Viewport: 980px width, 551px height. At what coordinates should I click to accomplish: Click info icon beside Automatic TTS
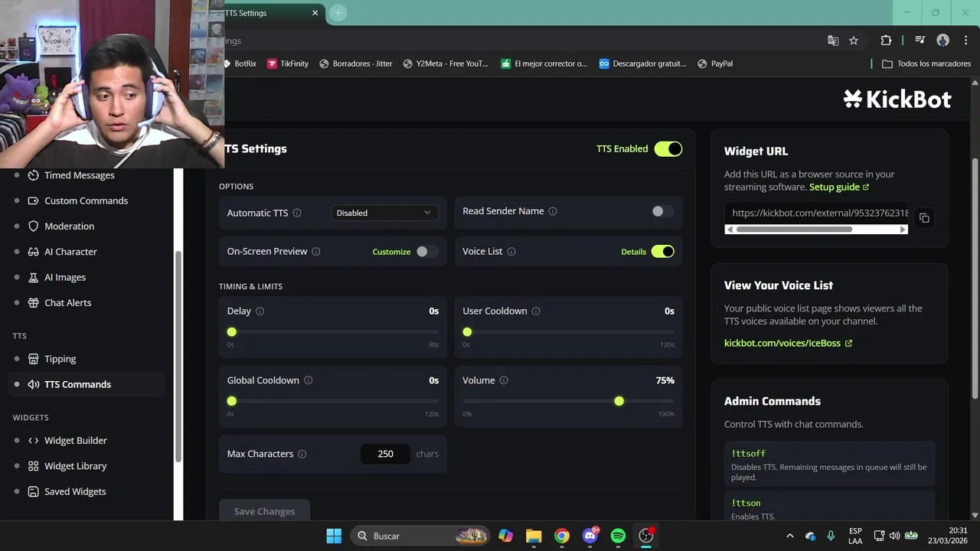tap(297, 213)
